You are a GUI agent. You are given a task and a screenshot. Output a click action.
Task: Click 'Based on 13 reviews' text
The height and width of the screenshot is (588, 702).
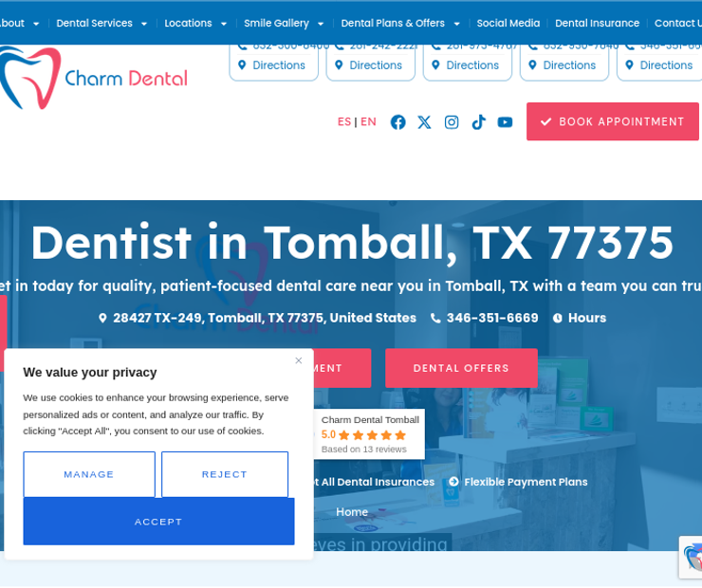tap(364, 450)
